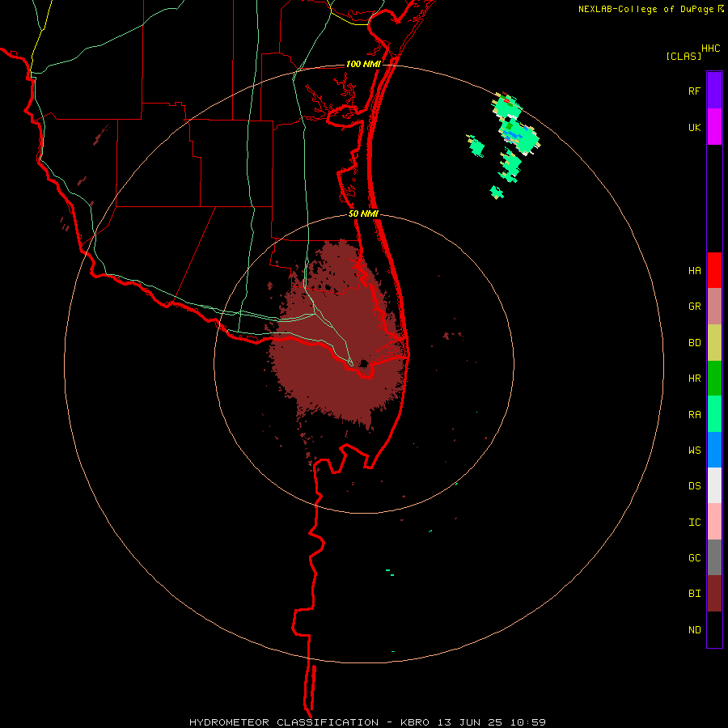Click the gray GC legend color swatch

(714, 557)
